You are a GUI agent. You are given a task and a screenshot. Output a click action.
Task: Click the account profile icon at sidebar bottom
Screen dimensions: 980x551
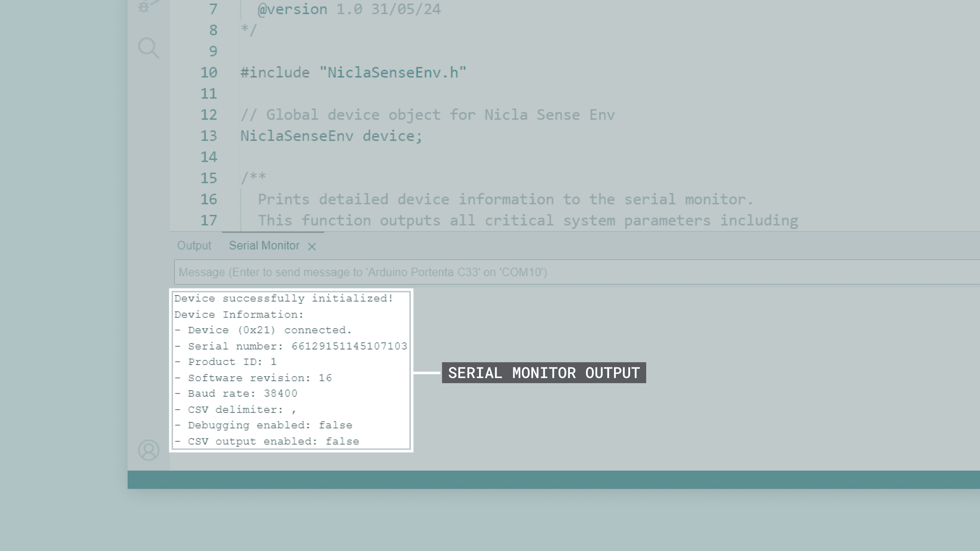[x=148, y=450]
